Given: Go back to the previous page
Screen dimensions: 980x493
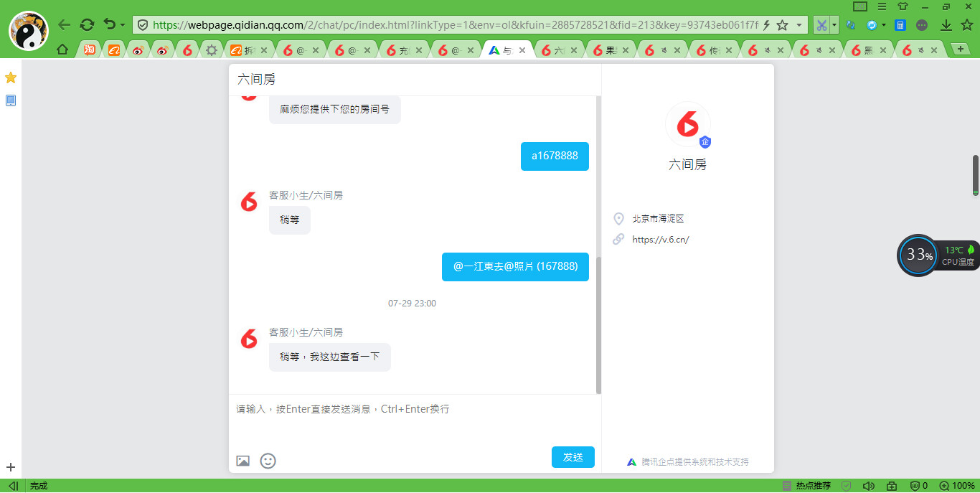Looking at the screenshot, I should (x=64, y=24).
